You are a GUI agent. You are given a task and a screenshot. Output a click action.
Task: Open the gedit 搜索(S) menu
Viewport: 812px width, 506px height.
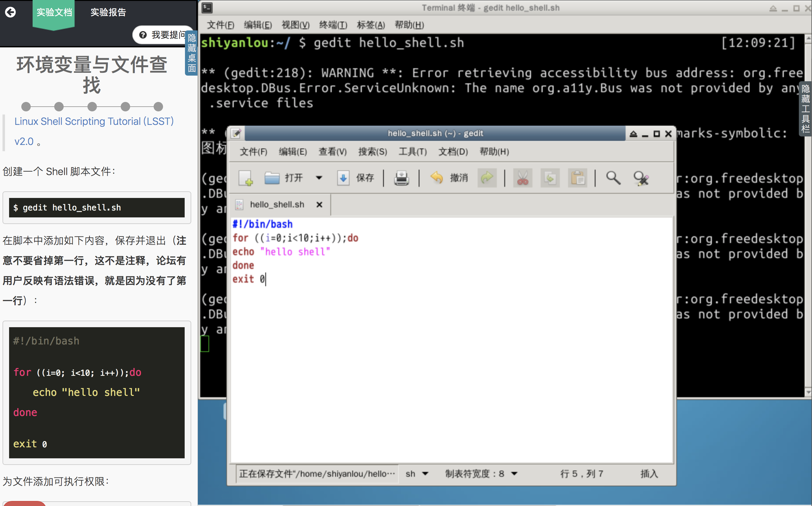click(x=372, y=152)
